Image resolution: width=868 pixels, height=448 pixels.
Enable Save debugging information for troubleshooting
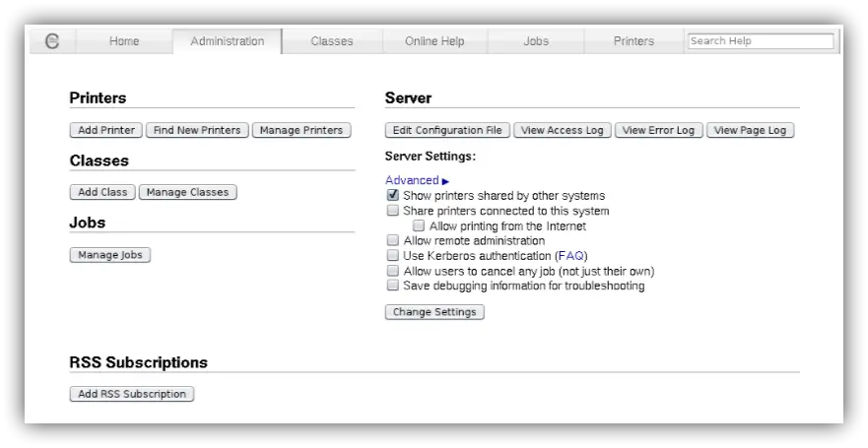point(392,286)
